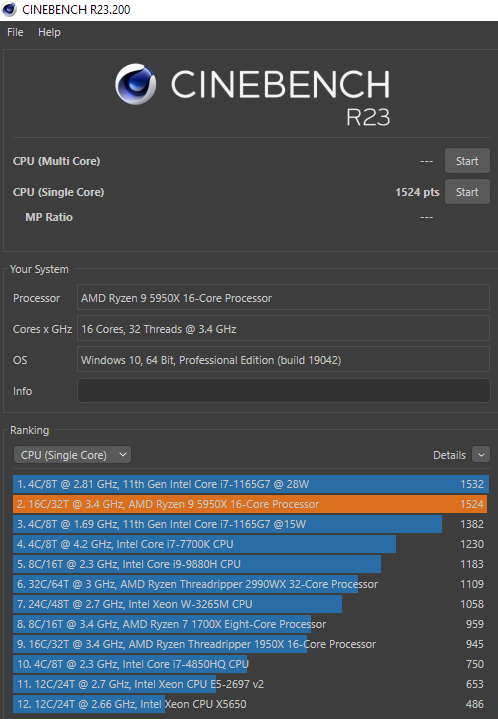Screen dimensions: 498x719
Task: Open the CPU (Single Core) ranking dropdown
Action: coord(72,455)
